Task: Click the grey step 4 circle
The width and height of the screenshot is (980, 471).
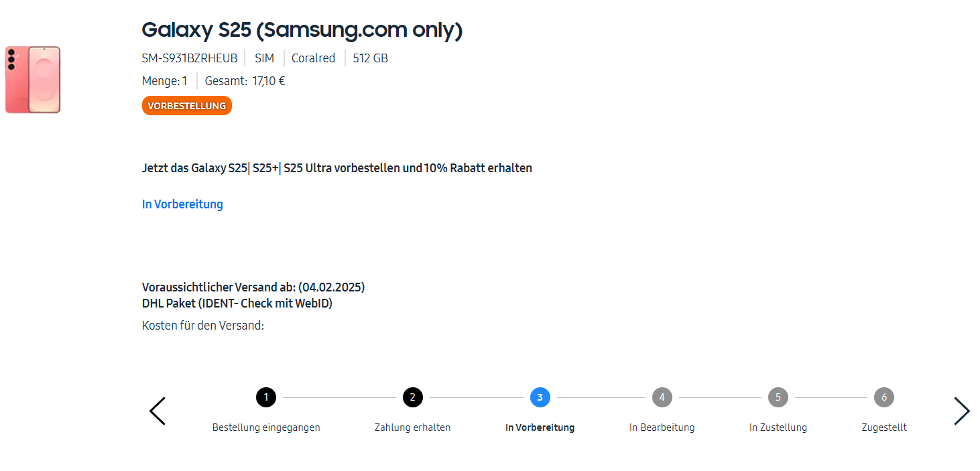Action: pos(662,397)
